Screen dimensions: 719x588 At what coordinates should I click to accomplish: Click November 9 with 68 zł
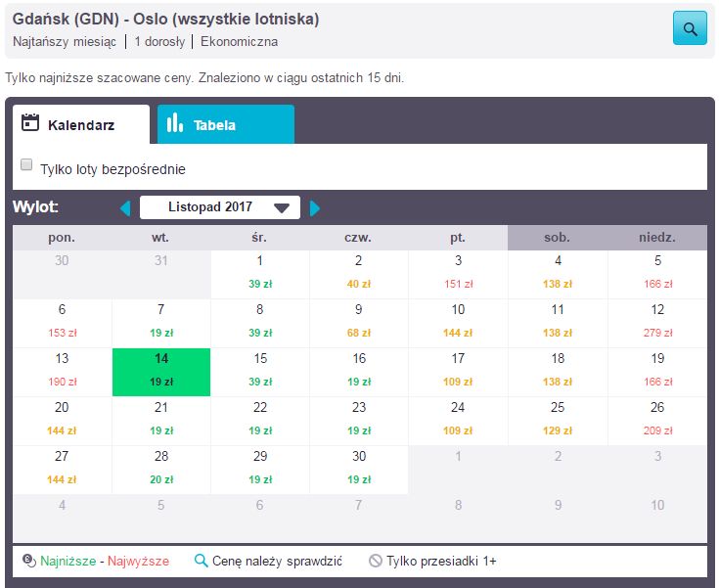coord(359,322)
